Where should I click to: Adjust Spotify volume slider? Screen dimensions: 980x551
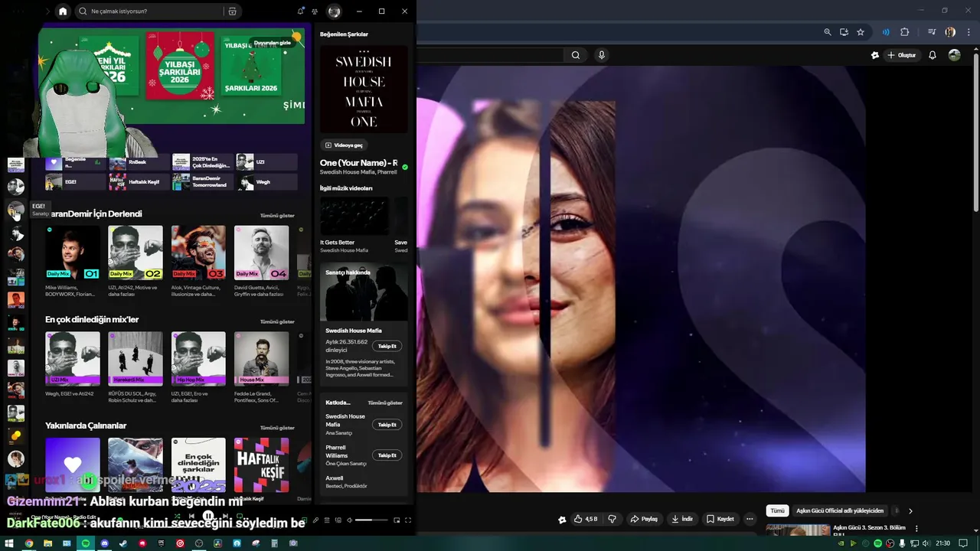coord(372,520)
